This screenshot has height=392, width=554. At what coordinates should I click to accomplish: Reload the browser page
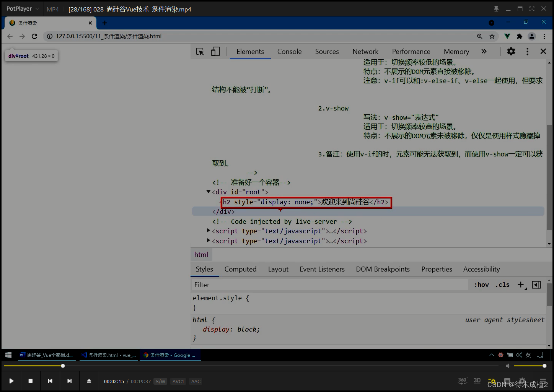[x=34, y=36]
